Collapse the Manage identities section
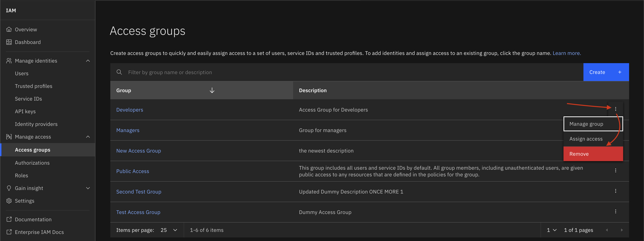The image size is (644, 241). [x=88, y=61]
